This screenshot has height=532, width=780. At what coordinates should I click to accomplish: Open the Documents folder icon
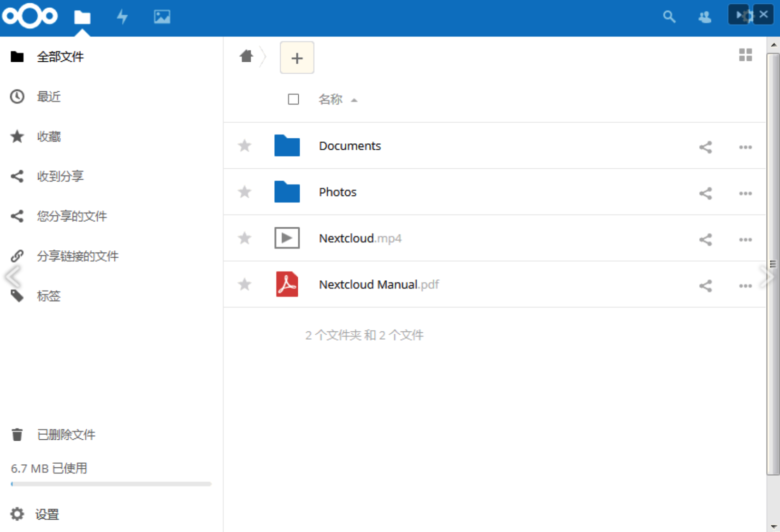(287, 145)
